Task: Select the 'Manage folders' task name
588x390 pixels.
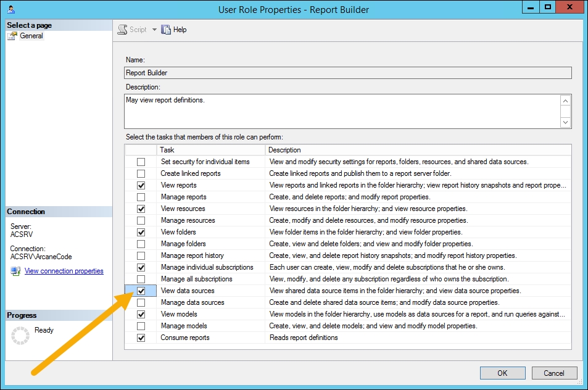Action: [183, 244]
